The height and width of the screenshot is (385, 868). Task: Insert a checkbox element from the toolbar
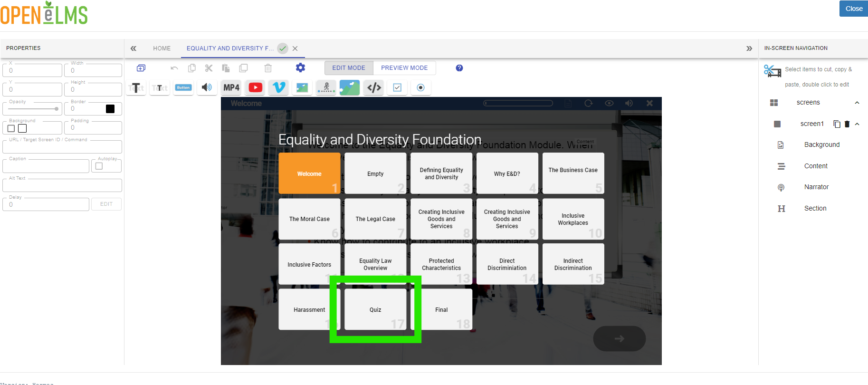[397, 87]
